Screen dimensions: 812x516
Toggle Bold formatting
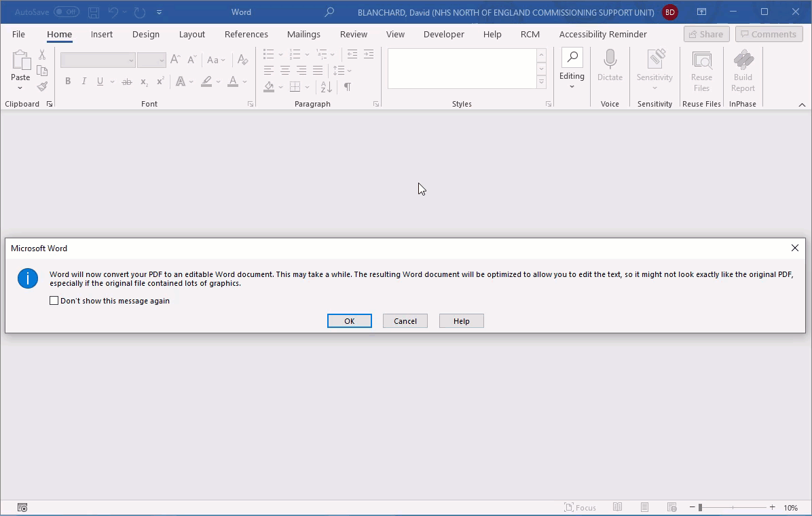click(68, 81)
